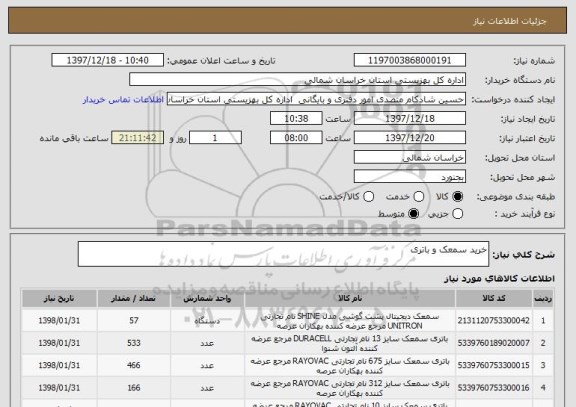Screen dimensions: 576x407
Task: Click quantity 533 in row 2
Action: (134, 343)
